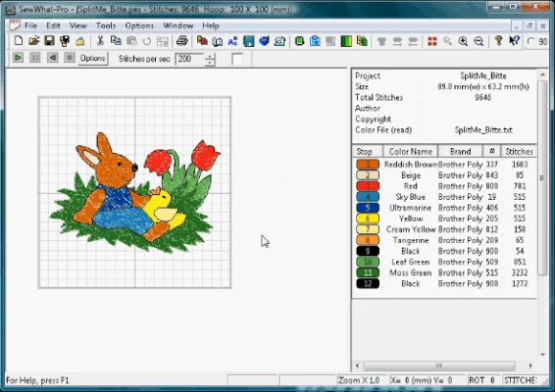This screenshot has width=555, height=392.
Task: Decrease stitches per sec with down arrow
Action: [210, 63]
